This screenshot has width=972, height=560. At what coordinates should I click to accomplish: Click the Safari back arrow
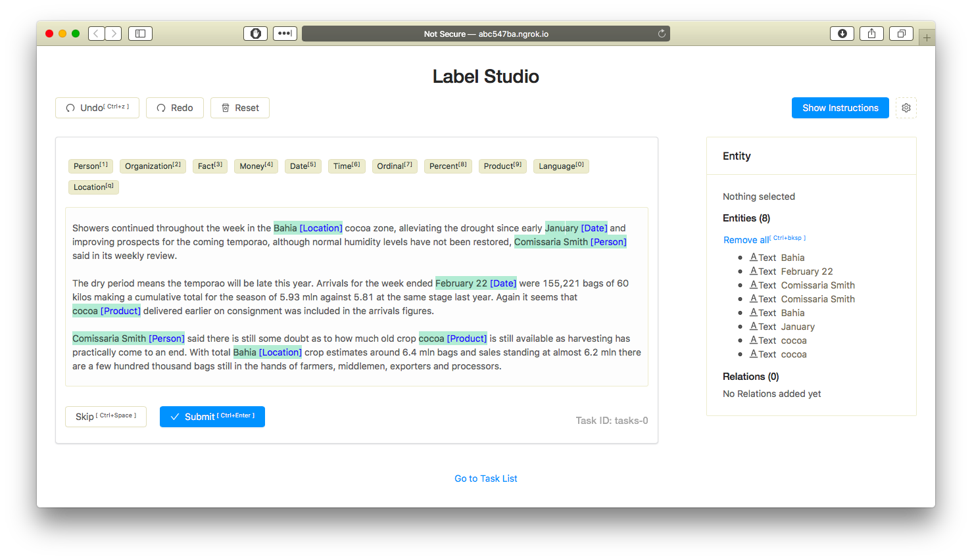[x=97, y=34]
